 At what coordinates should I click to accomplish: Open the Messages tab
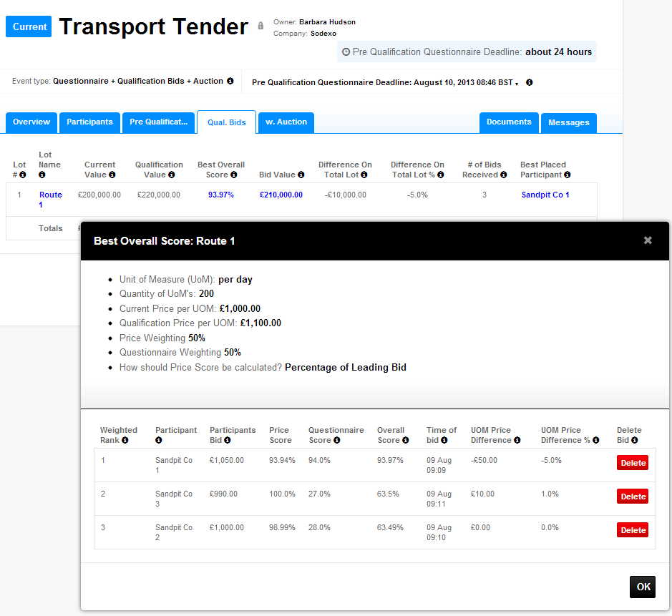tap(569, 122)
